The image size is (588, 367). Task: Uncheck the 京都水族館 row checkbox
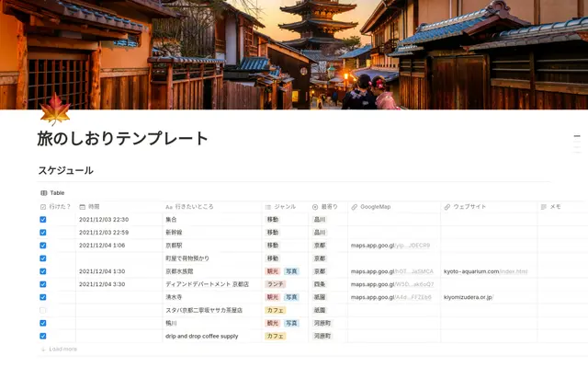click(43, 271)
